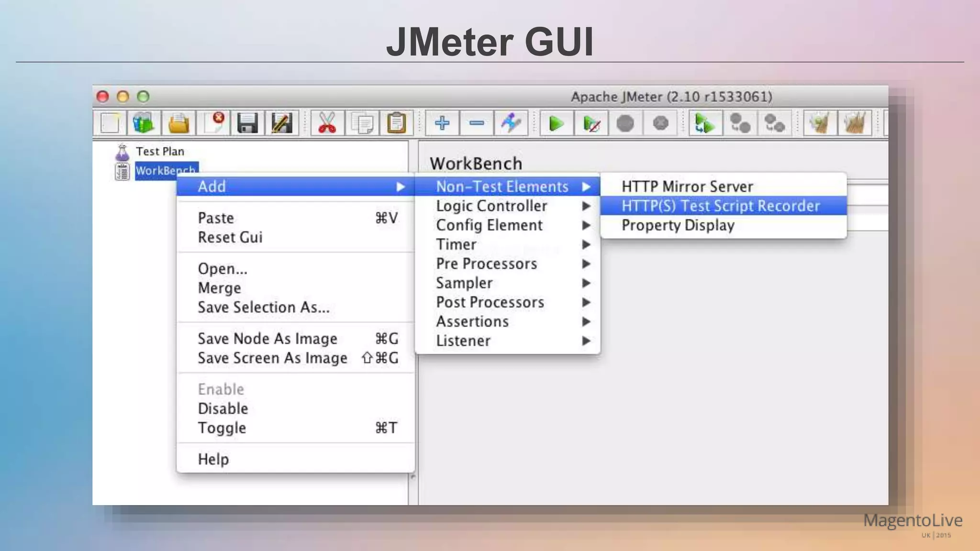Choose Disable menu entry
Image resolution: width=980 pixels, height=551 pixels.
tap(296, 408)
